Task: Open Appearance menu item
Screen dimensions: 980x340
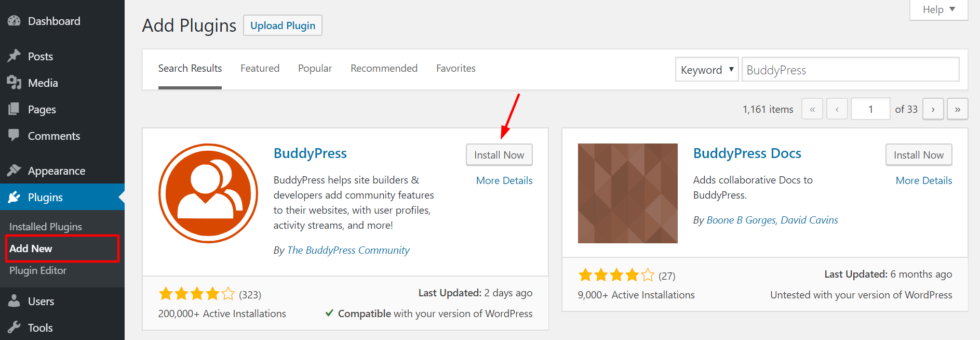Action: [x=62, y=171]
